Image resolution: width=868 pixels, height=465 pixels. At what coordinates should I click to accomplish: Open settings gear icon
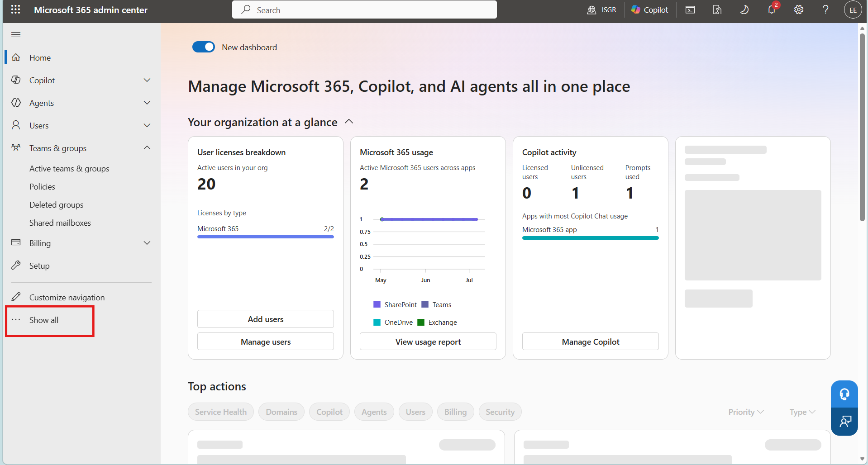[799, 9]
